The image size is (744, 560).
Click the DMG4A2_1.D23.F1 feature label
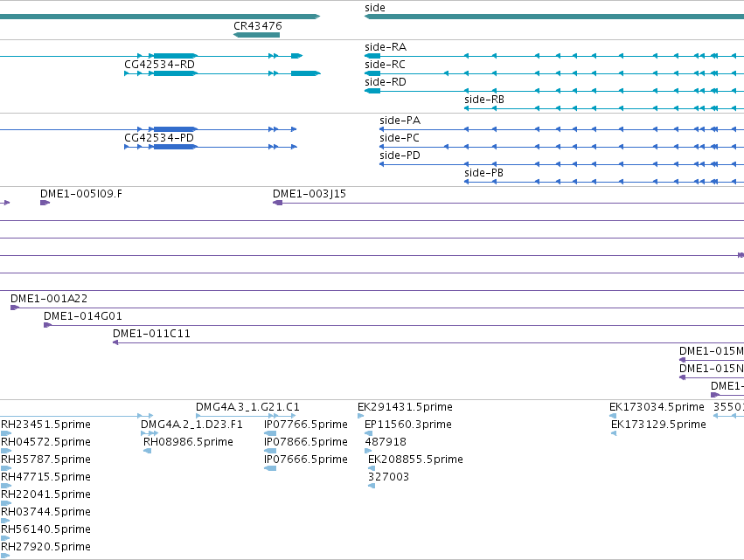(x=191, y=425)
